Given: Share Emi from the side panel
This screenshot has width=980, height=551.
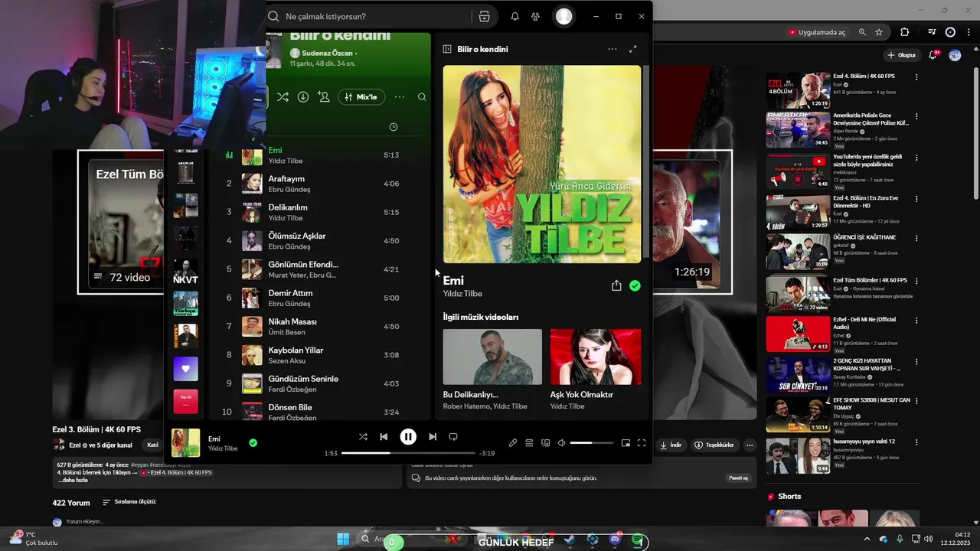Looking at the screenshot, I should pyautogui.click(x=616, y=285).
